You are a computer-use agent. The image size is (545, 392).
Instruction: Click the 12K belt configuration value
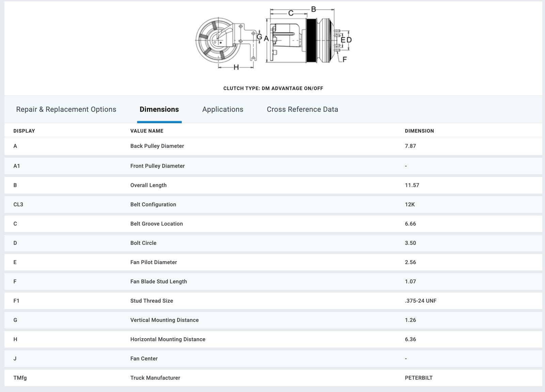410,204
